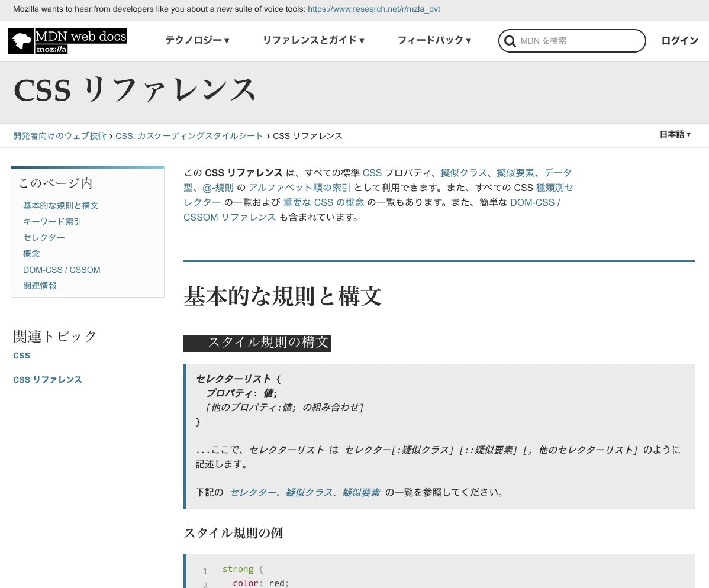This screenshot has width=709, height=588.
Task: Open the CSS link in intro paragraph
Action: click(372, 173)
